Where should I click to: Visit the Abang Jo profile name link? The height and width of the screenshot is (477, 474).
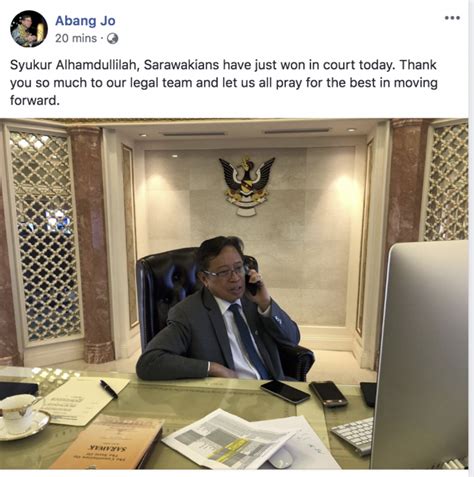pyautogui.click(x=85, y=21)
